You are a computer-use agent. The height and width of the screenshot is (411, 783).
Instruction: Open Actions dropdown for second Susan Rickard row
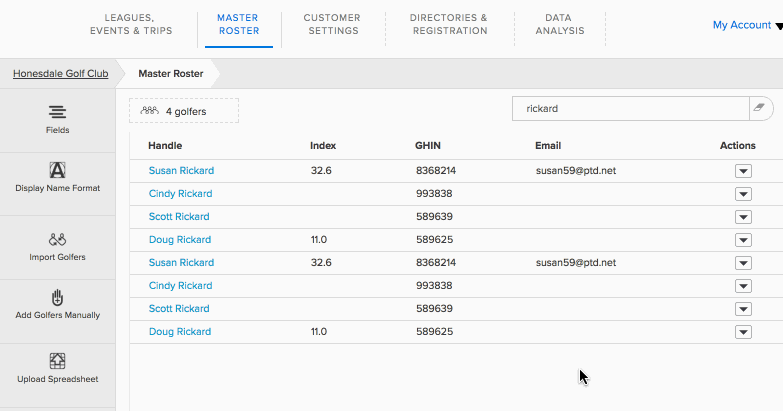(x=743, y=263)
